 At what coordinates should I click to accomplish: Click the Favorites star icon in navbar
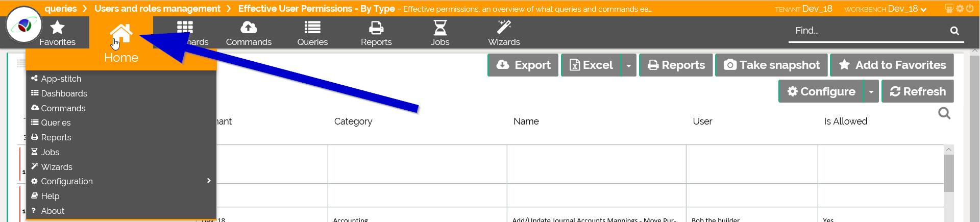click(57, 28)
